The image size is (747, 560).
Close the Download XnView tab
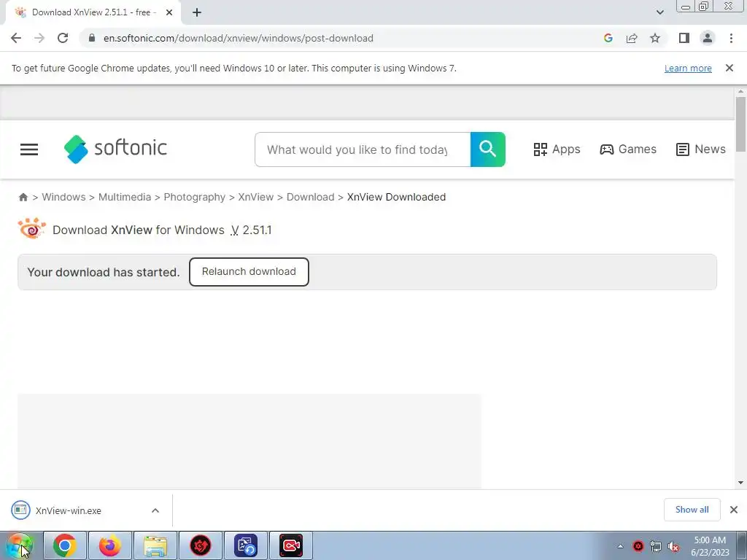pos(169,12)
